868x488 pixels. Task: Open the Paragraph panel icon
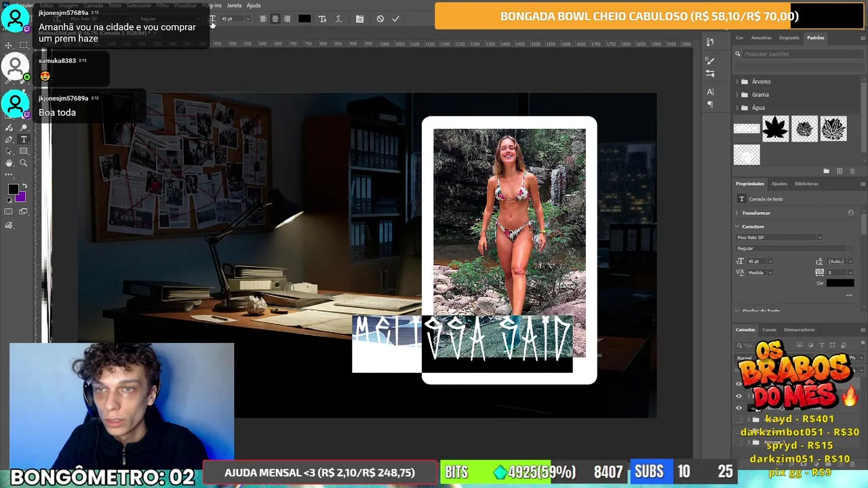[x=710, y=104]
